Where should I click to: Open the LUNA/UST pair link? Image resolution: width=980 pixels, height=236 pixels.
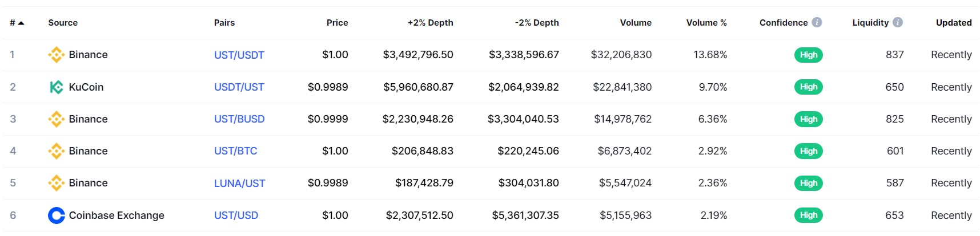click(239, 184)
